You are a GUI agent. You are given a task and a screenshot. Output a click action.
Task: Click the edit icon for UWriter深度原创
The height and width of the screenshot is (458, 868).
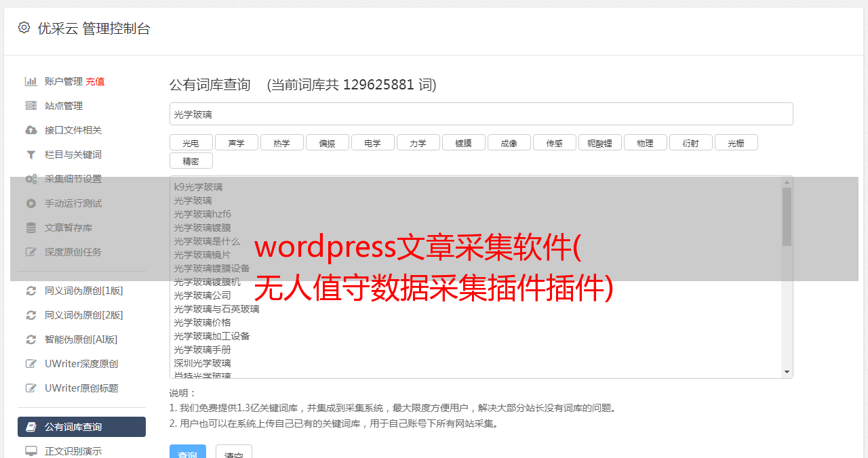coord(31,364)
